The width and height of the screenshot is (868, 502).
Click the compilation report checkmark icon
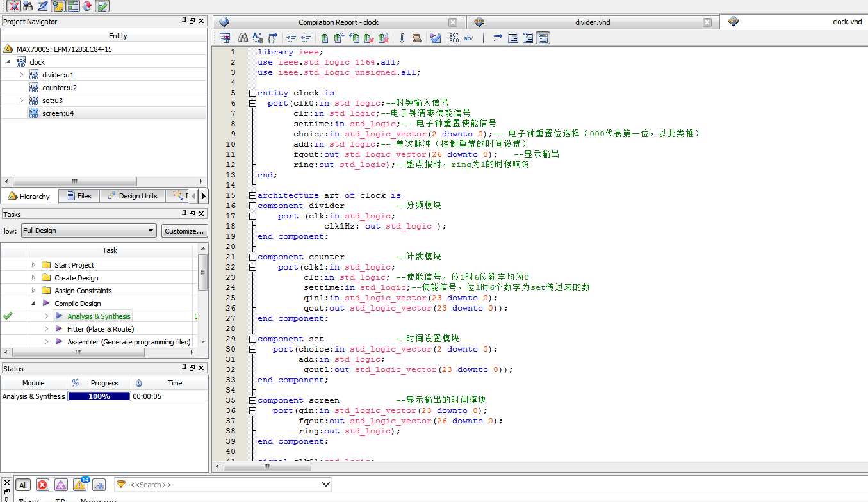[x=102, y=6]
